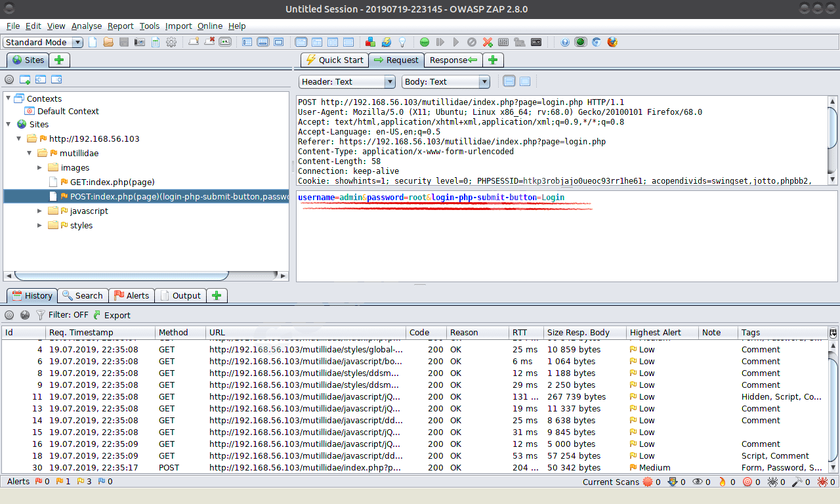Open the Analyse menu

(x=86, y=26)
